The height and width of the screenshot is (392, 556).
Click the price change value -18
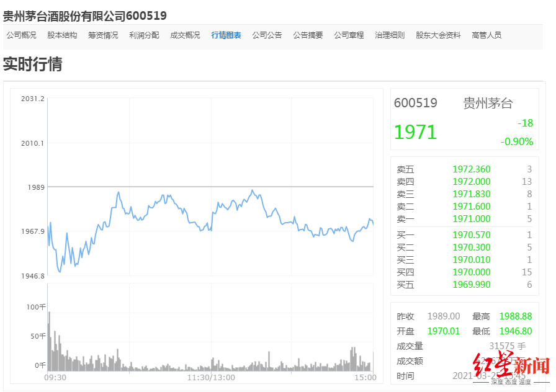point(525,123)
